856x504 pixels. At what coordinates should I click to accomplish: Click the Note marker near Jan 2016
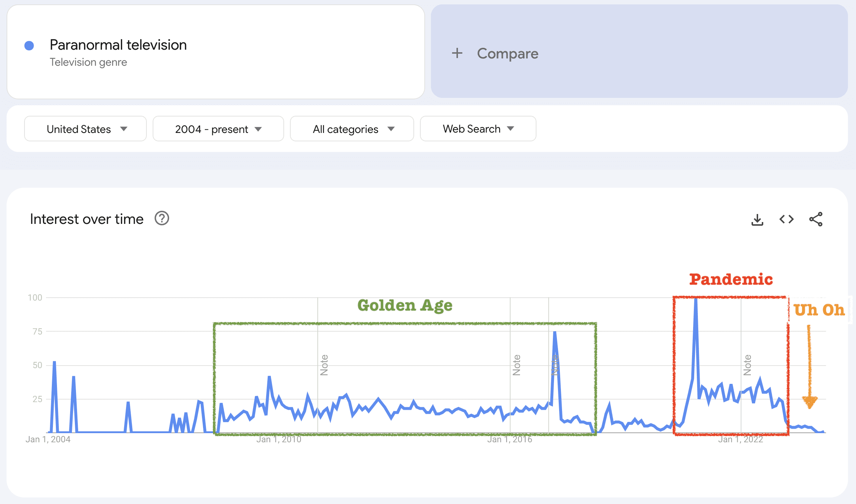pyautogui.click(x=516, y=365)
